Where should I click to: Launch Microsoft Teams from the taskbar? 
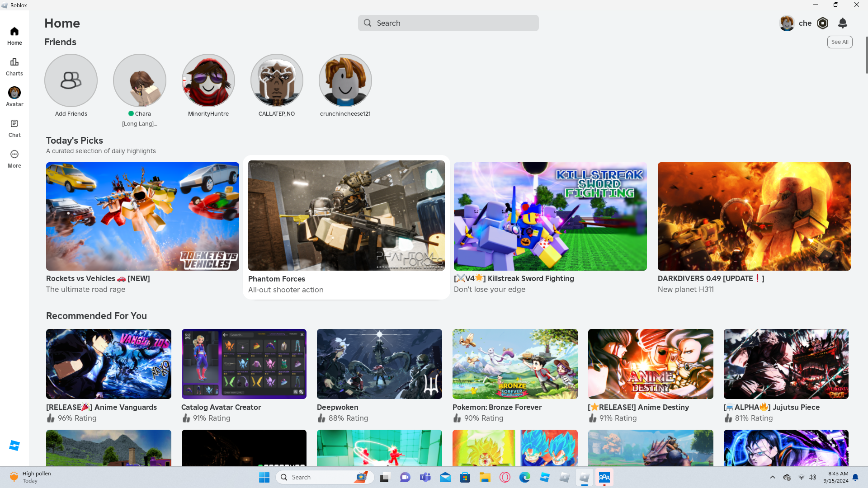[425, 477]
